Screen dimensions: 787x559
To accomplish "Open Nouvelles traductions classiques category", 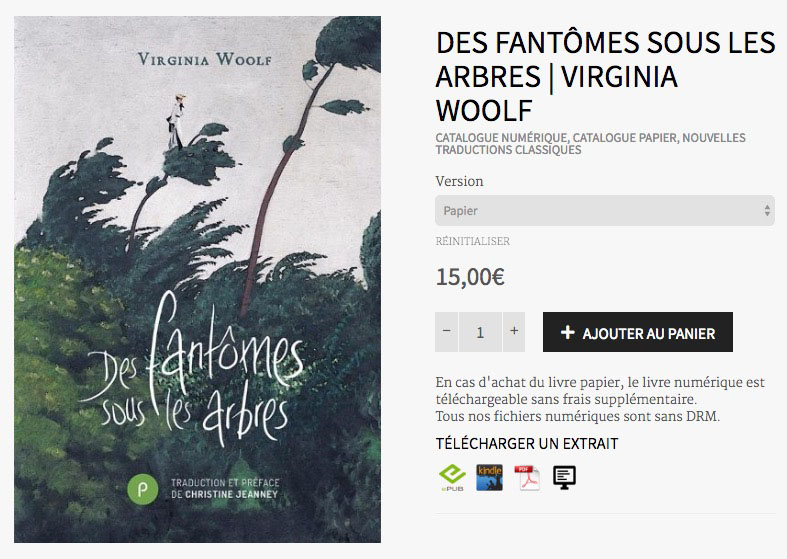I will 590,144.
